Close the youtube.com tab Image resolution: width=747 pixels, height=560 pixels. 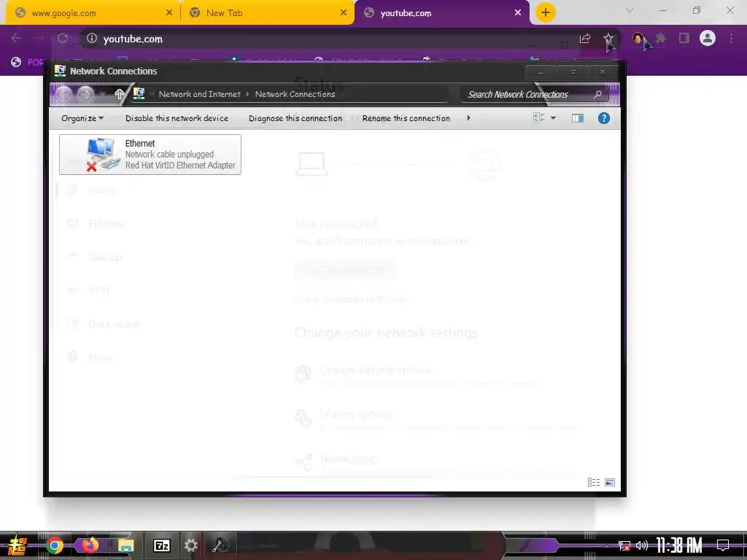coord(518,13)
